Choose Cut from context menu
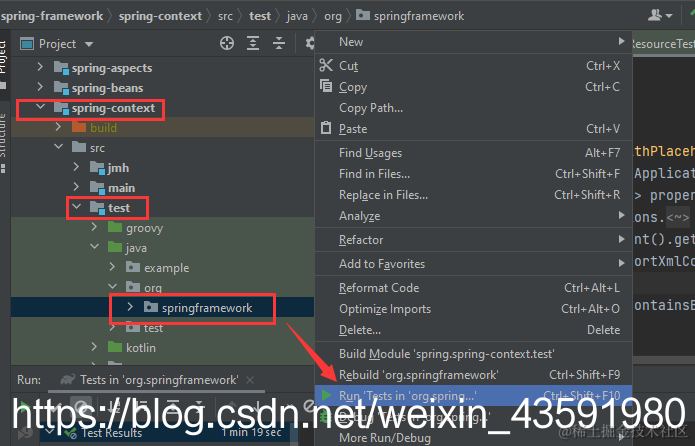 [x=473, y=66]
